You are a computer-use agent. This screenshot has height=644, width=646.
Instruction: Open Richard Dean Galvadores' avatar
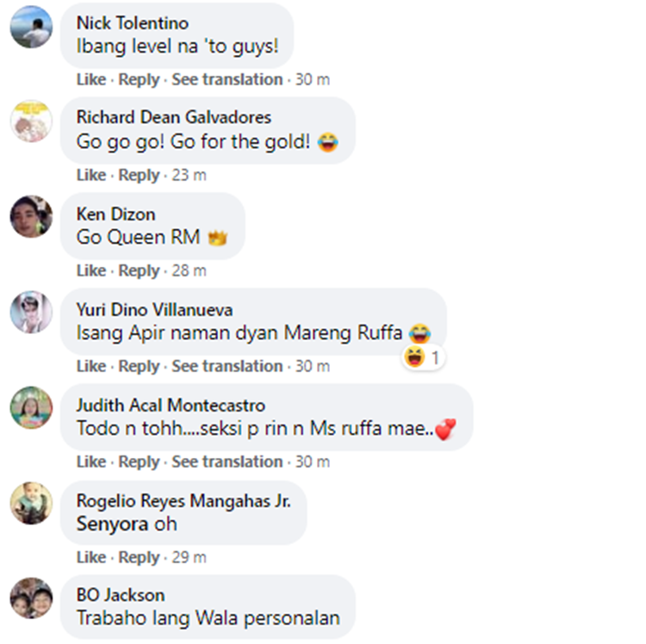31,121
